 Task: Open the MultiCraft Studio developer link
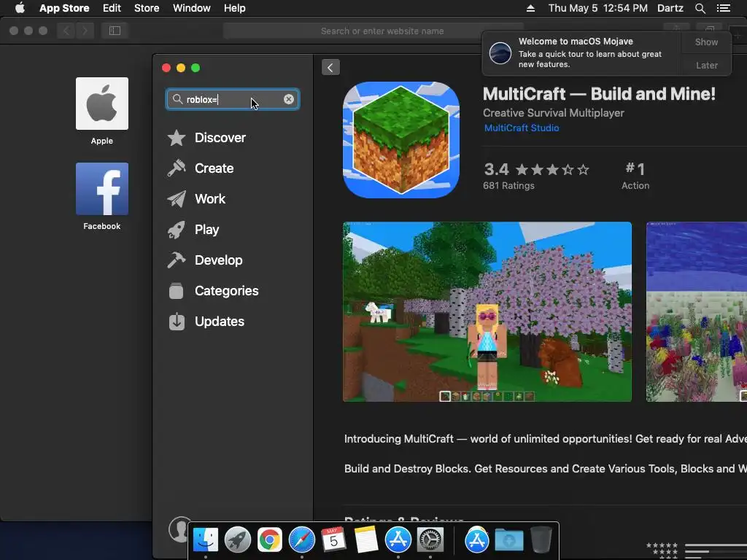[522, 128]
